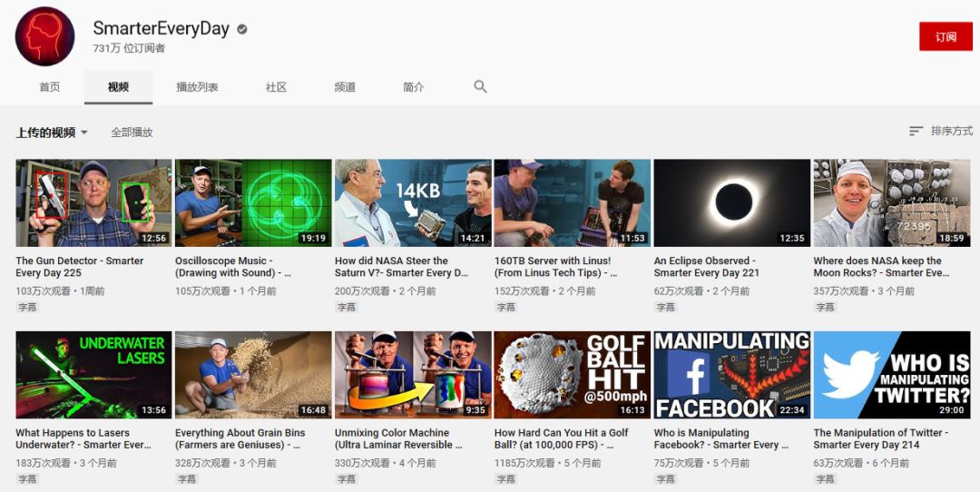The image size is (980, 492).
Task: Click '357万次观看 • 3 个月前' text
Action: tap(864, 290)
